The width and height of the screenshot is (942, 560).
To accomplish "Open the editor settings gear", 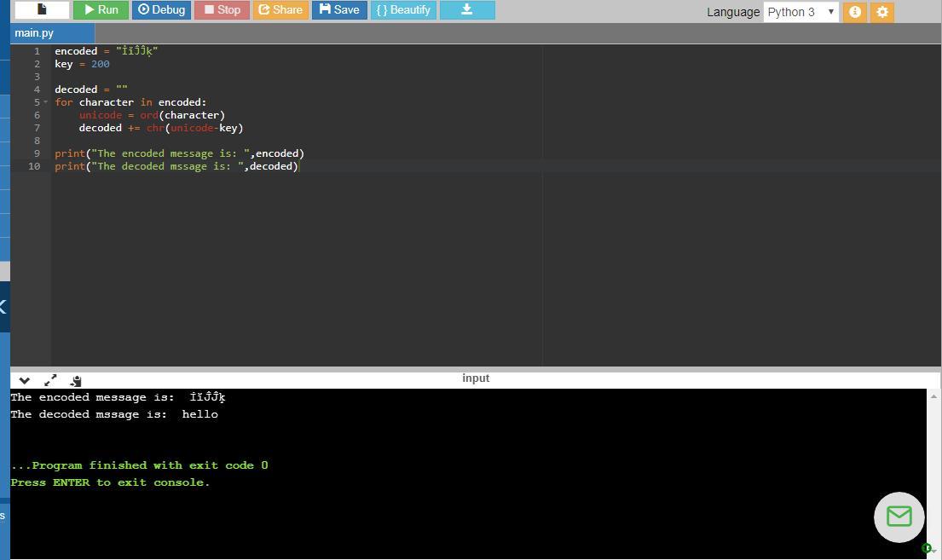I will (882, 12).
